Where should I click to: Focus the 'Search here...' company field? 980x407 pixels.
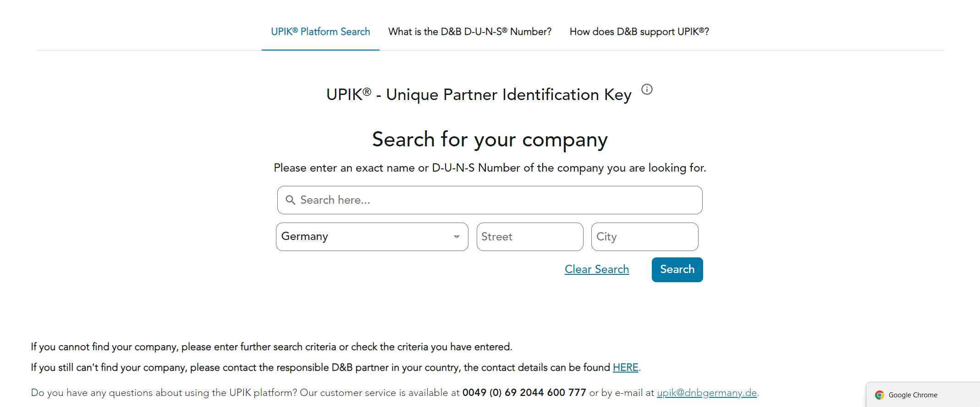[490, 200]
